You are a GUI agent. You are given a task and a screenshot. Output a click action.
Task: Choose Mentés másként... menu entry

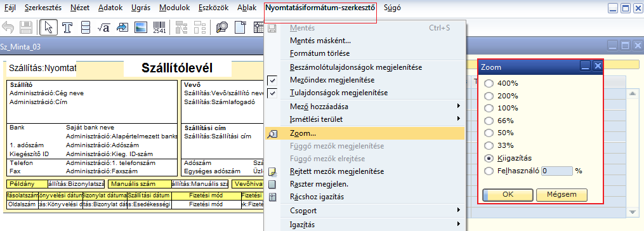pos(320,41)
